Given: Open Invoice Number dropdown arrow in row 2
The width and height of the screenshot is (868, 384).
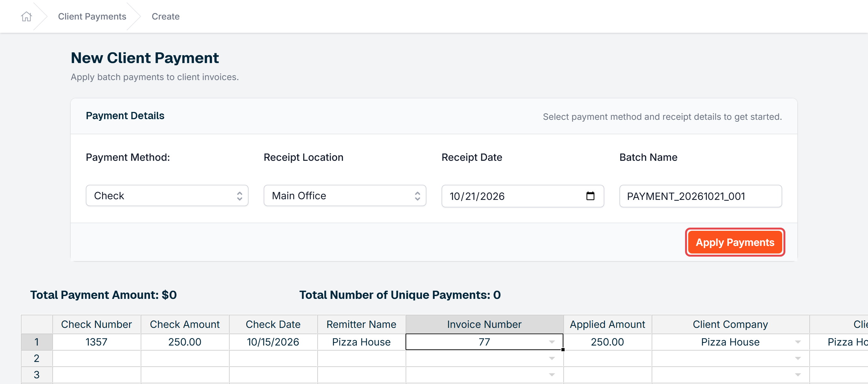Looking at the screenshot, I should point(552,358).
